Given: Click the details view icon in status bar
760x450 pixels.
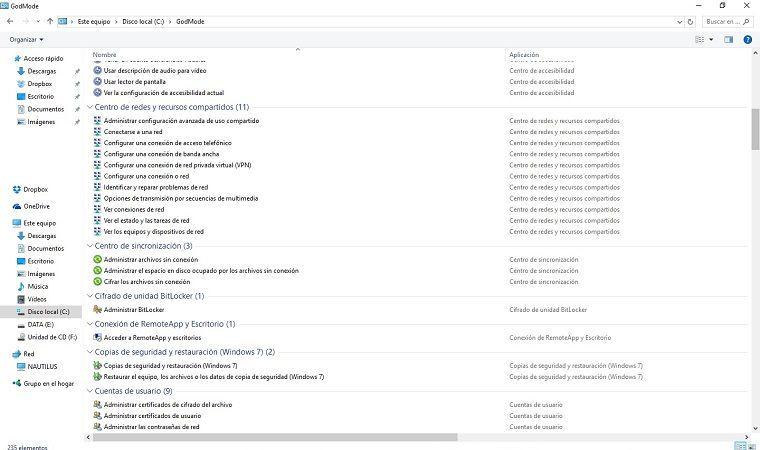Looking at the screenshot, I should click(738, 446).
